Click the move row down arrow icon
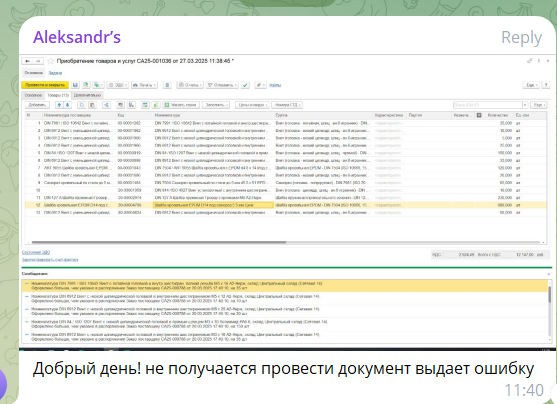The width and height of the screenshot is (557, 404). pos(67,105)
